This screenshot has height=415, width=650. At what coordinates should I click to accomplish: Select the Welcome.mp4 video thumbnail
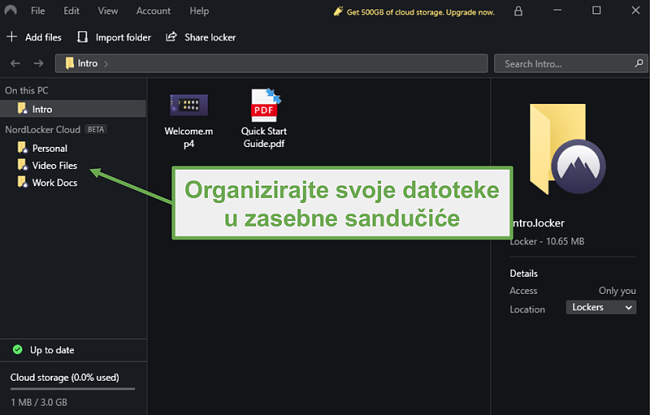(x=189, y=104)
